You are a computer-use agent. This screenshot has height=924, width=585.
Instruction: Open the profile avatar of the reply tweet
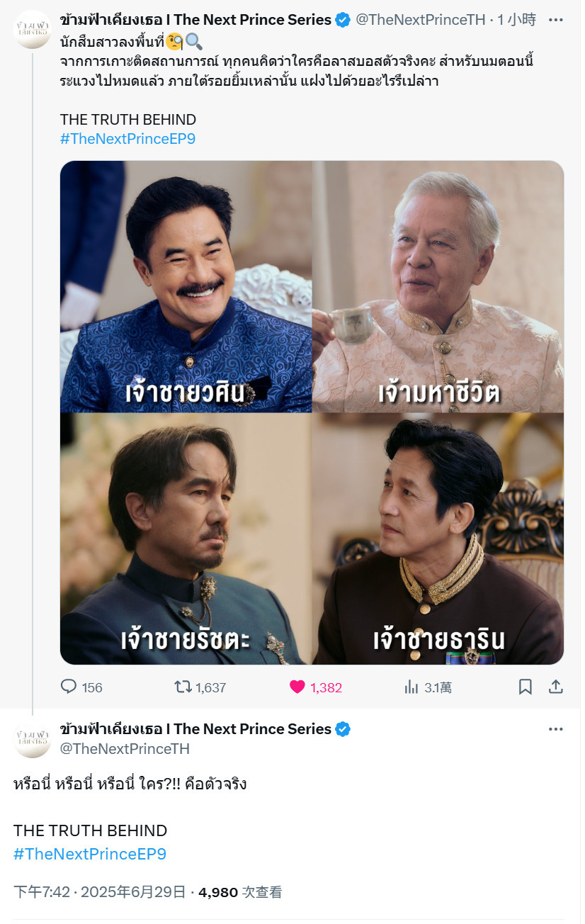[x=33, y=739]
